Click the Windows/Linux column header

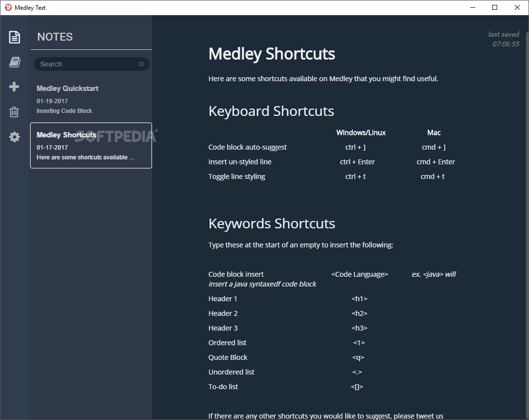click(361, 133)
